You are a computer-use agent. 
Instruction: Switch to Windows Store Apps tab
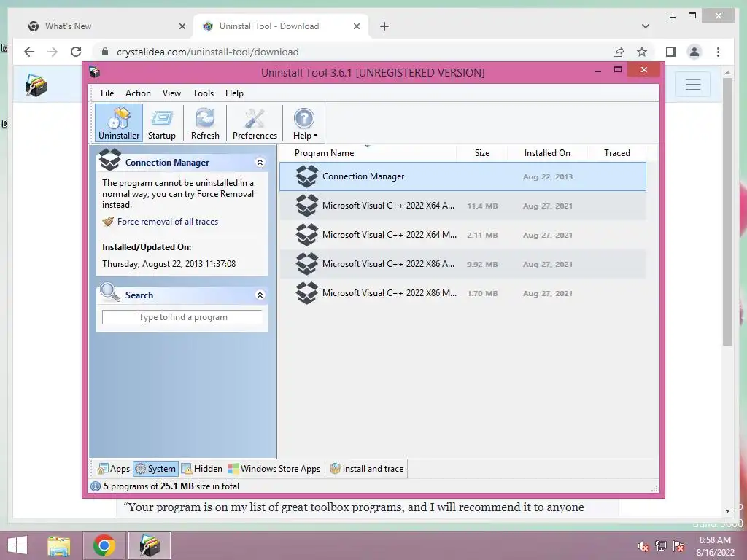tap(274, 469)
